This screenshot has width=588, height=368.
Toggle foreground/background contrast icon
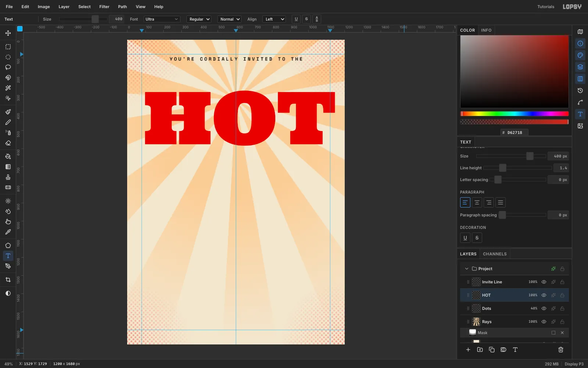tap(8, 293)
